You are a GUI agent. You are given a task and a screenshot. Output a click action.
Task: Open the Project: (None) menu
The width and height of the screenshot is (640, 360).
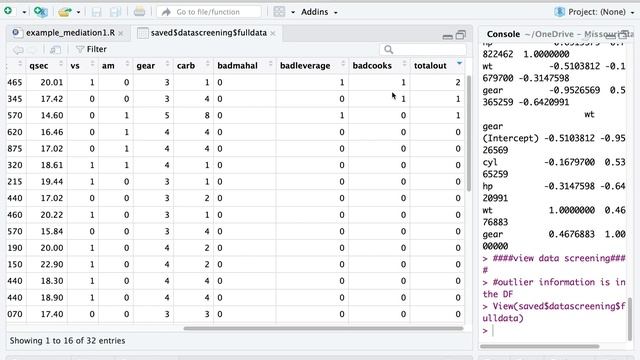click(594, 12)
